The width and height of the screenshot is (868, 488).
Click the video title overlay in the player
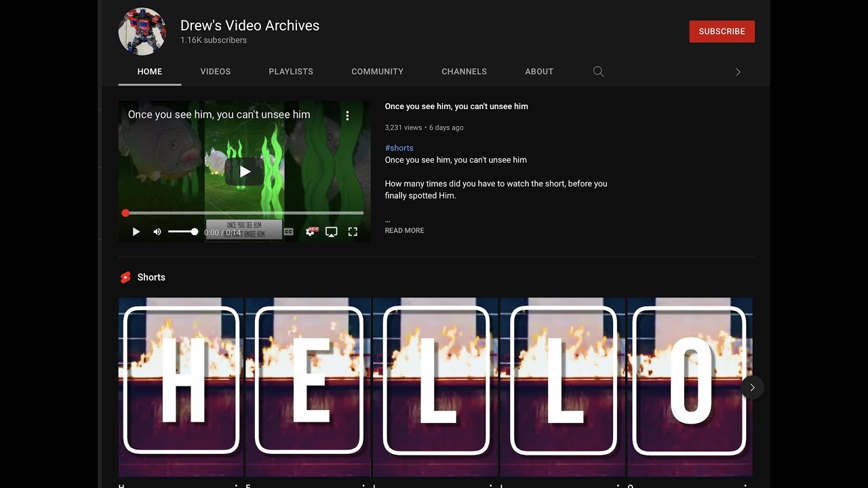point(219,115)
